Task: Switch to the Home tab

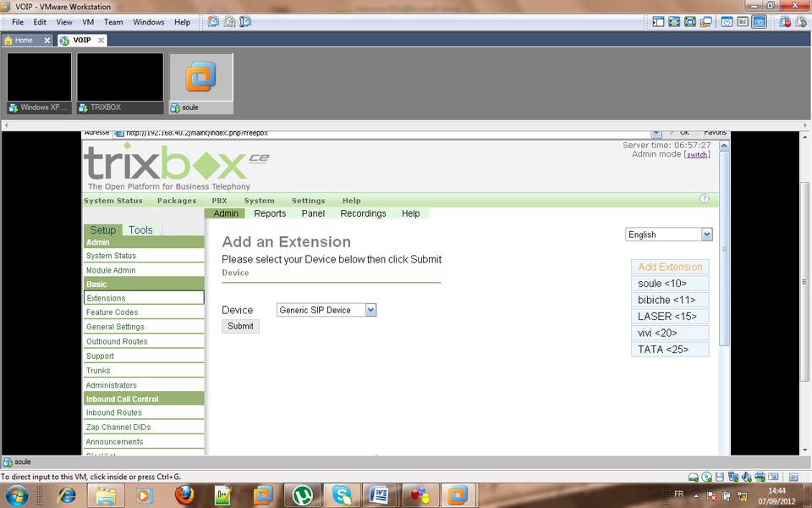Action: (x=24, y=40)
